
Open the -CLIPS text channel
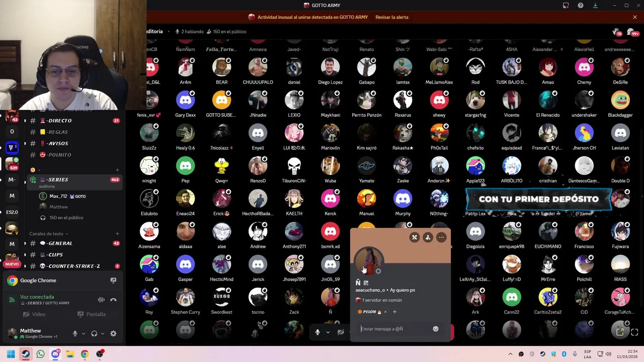75,255
